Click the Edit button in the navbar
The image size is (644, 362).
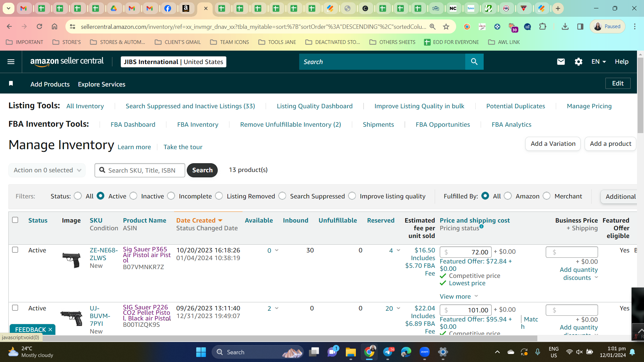click(x=618, y=83)
